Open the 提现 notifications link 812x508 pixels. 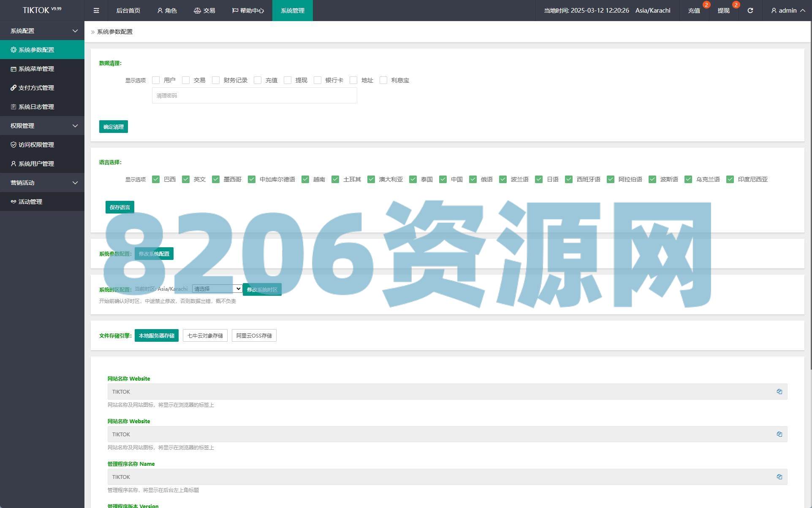click(x=723, y=11)
